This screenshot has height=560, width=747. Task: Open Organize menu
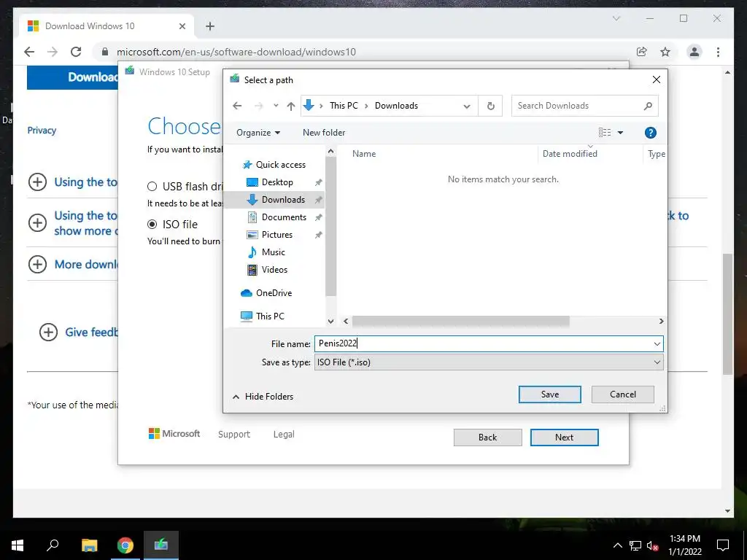pyautogui.click(x=258, y=133)
